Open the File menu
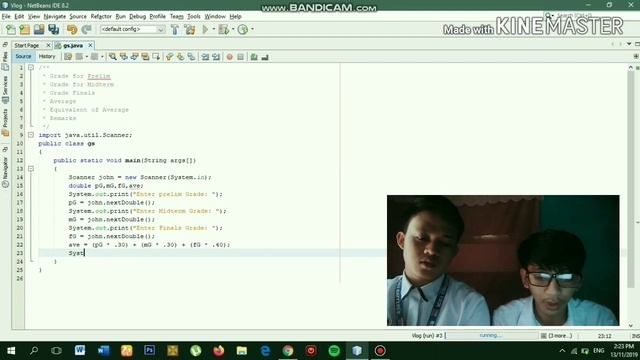Image resolution: width=640 pixels, height=360 pixels. click(6, 16)
